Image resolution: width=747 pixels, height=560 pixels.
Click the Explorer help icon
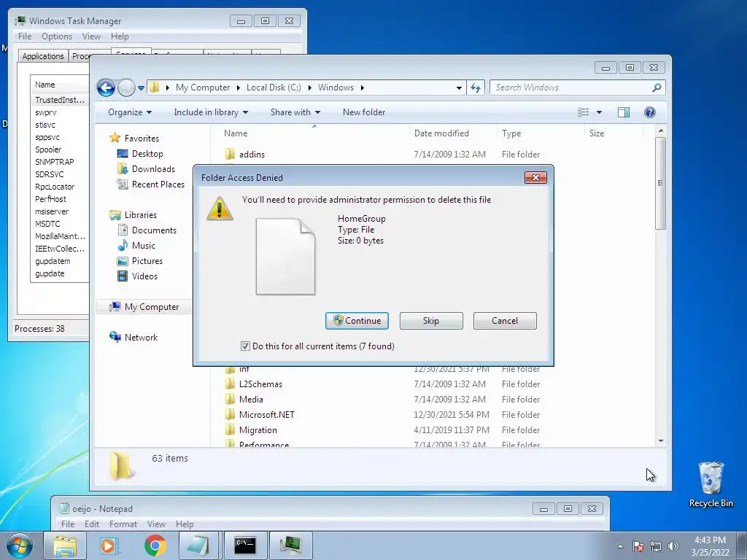pos(650,112)
